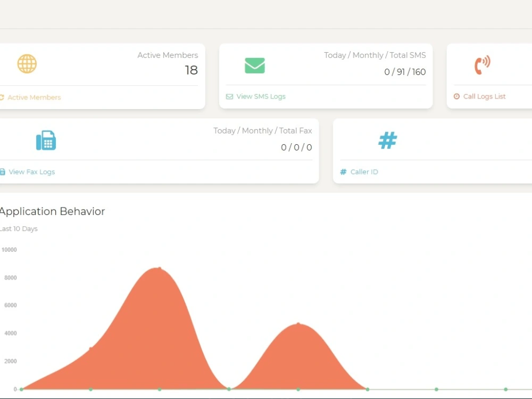532x399 pixels.
Task: Open the Caller ID link
Action: [364, 172]
